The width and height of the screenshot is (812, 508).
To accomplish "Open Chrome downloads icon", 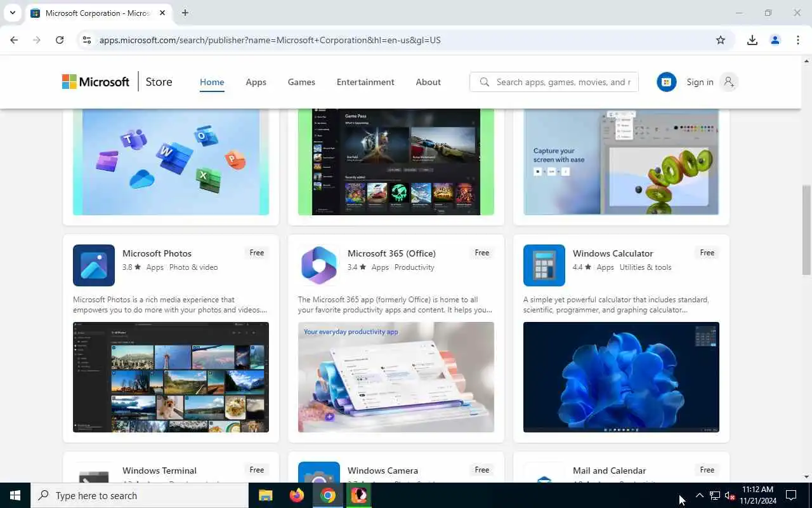I will click(752, 40).
